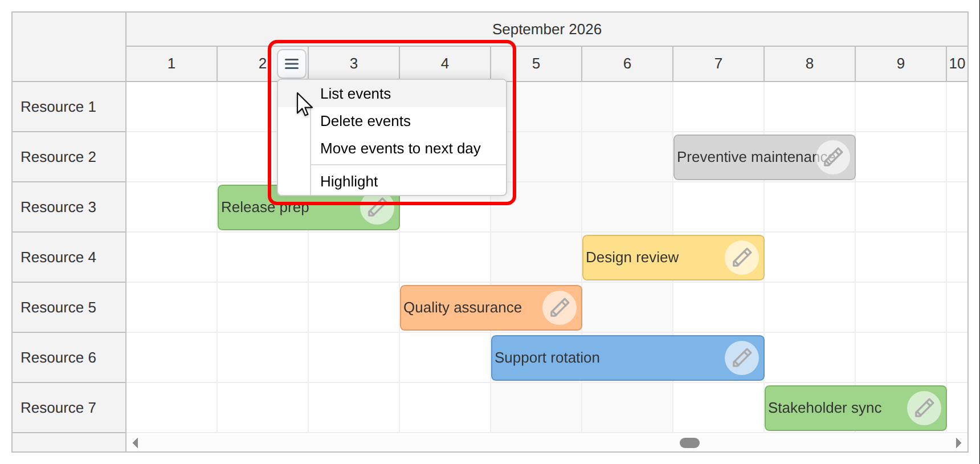This screenshot has height=464, width=980.
Task: Click the hamburger menu icon on day 3
Action: coord(292,63)
